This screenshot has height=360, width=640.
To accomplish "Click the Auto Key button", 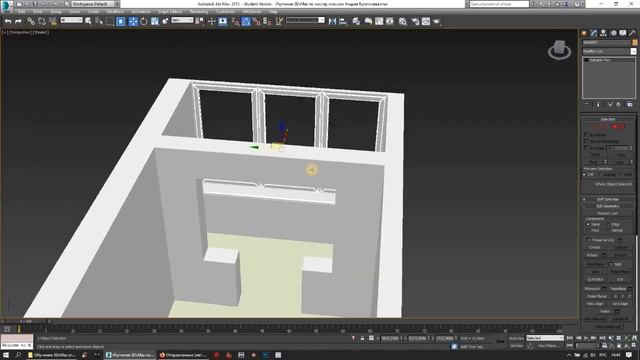I will tap(516, 338).
